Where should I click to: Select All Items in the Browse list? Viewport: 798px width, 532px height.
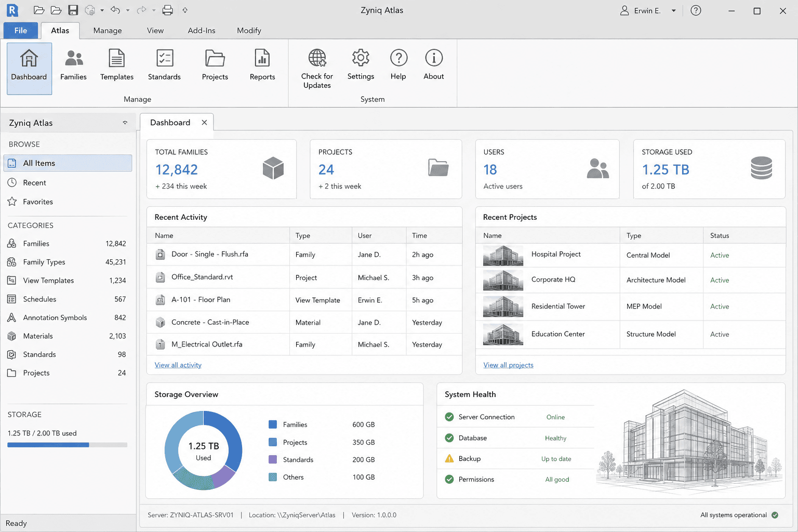click(x=68, y=163)
